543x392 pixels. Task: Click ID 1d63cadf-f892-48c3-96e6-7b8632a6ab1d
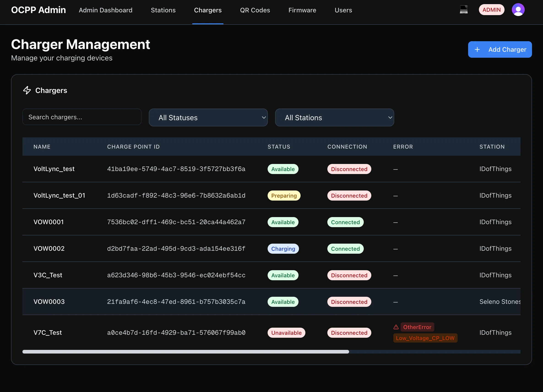click(x=176, y=196)
